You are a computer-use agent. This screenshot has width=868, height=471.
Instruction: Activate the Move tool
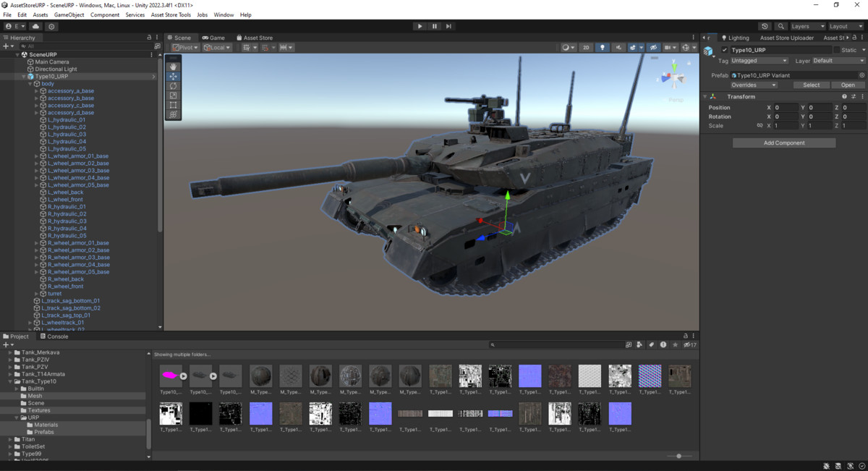(x=174, y=76)
